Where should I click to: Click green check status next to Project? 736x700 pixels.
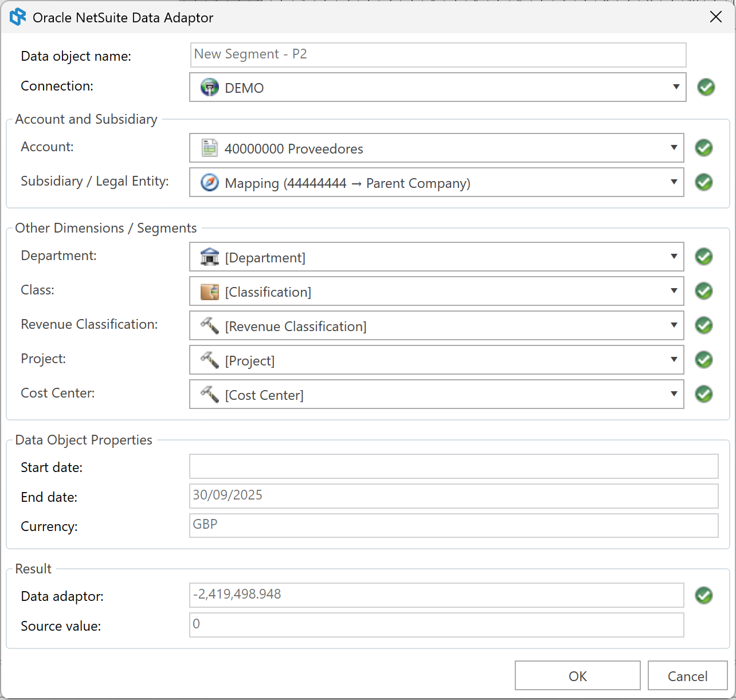pyautogui.click(x=704, y=360)
